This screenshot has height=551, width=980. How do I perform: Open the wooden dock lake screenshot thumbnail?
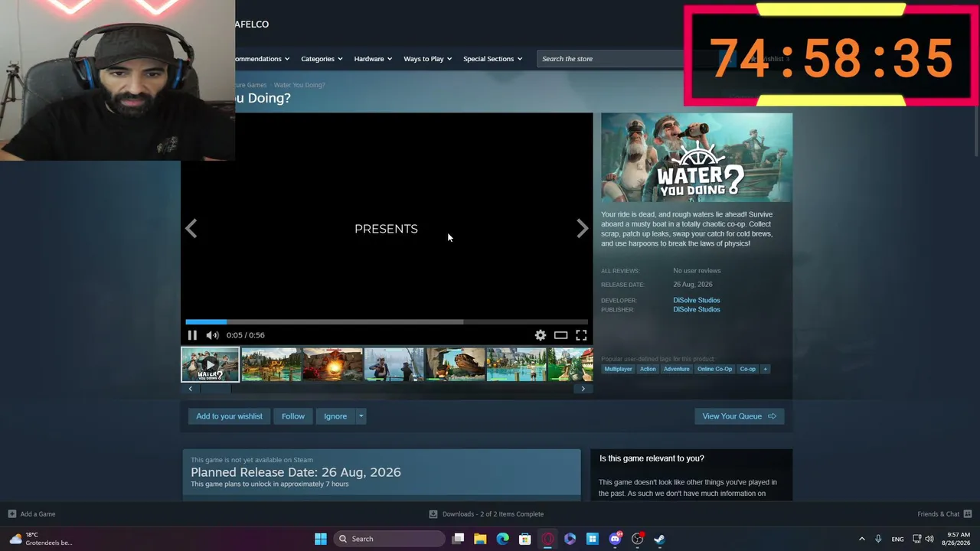[271, 364]
